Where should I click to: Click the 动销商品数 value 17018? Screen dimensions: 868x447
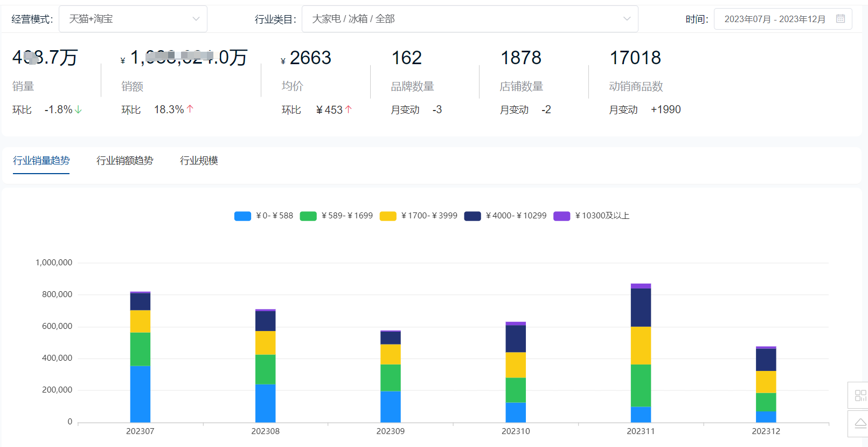[635, 58]
